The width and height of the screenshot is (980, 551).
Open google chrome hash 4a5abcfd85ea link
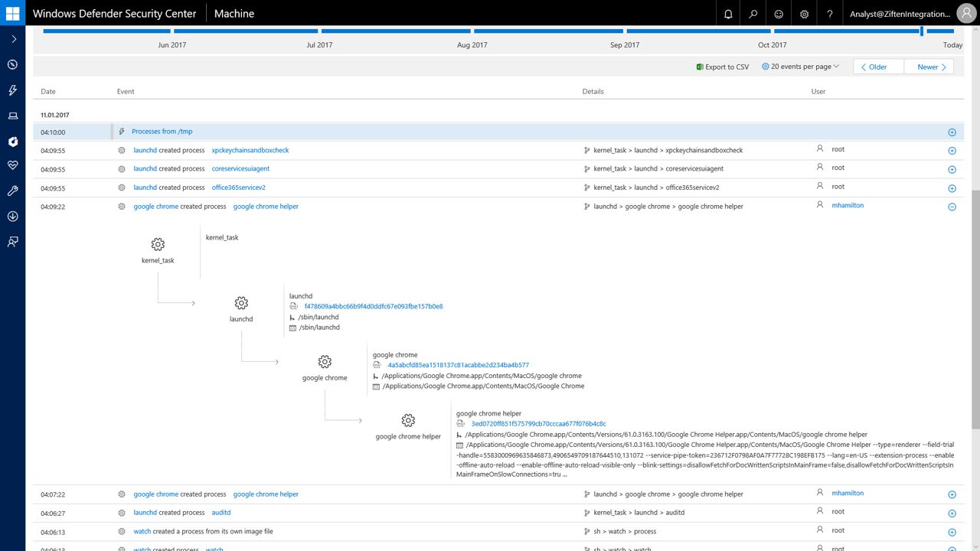coord(458,365)
